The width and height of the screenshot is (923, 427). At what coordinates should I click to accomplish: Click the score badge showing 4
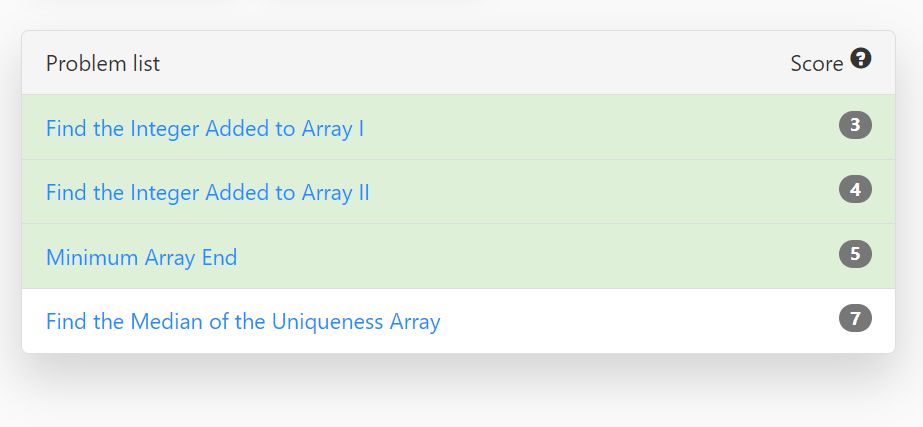pyautogui.click(x=855, y=190)
